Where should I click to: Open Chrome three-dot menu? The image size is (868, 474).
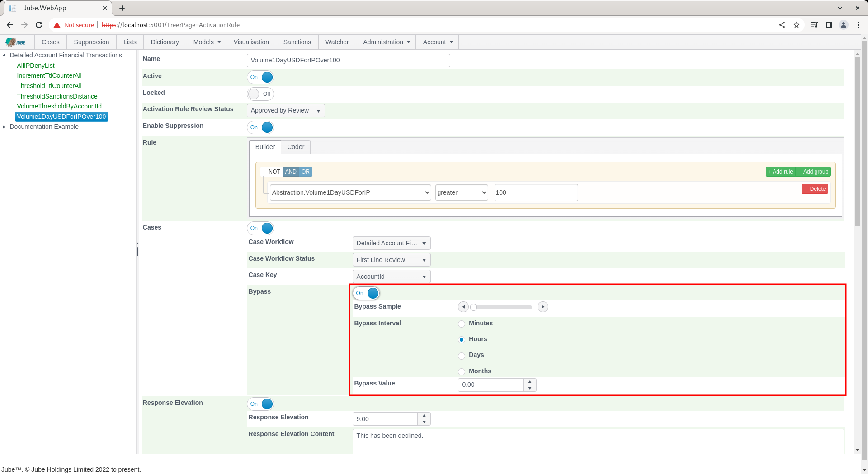(858, 25)
